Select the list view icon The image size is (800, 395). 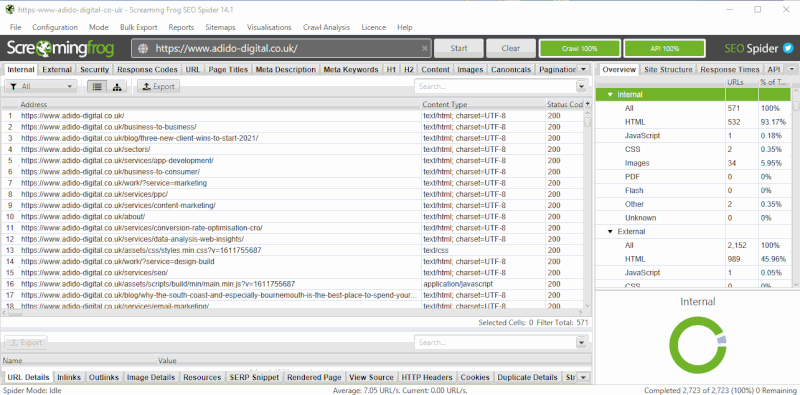97,87
